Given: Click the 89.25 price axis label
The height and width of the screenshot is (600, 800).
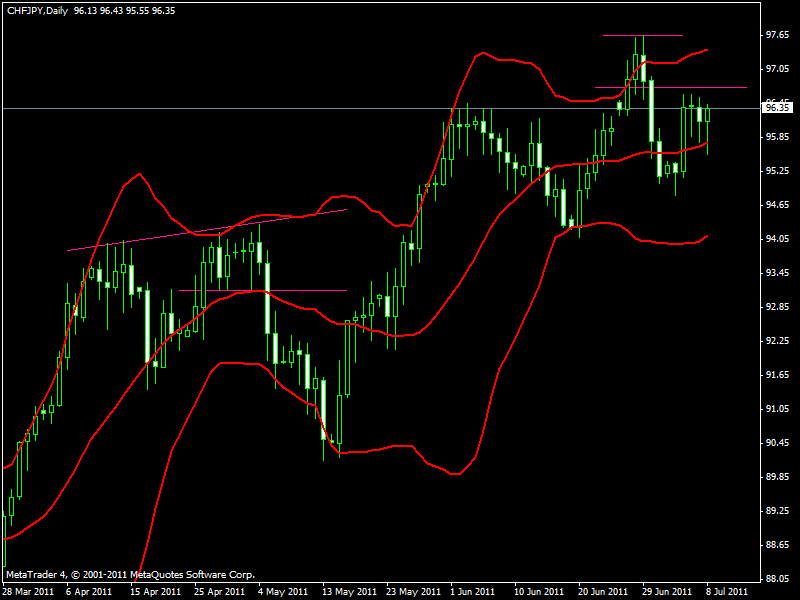Looking at the screenshot, I should click(x=778, y=511).
